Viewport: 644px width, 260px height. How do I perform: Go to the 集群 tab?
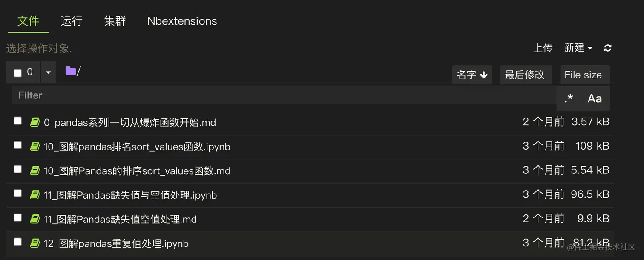[x=115, y=21]
